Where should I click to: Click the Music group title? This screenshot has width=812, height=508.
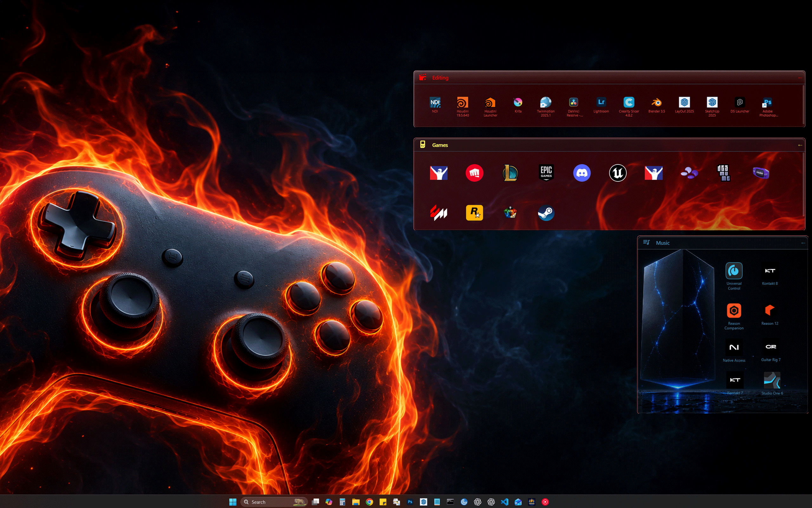663,243
